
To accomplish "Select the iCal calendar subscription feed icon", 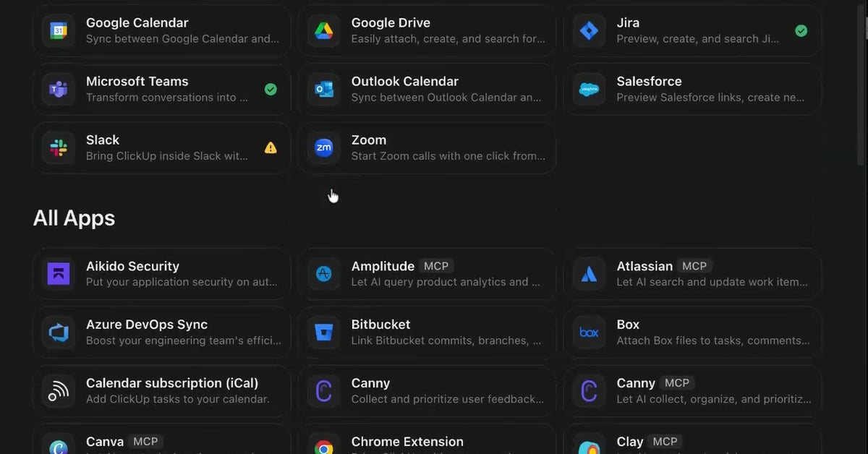I will coord(59,391).
